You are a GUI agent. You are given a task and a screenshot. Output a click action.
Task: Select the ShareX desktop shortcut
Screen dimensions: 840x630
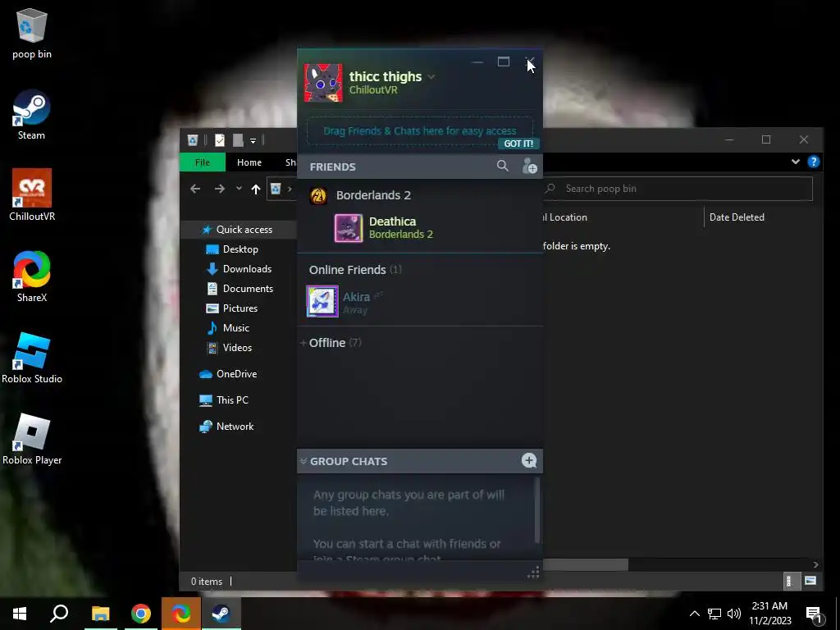coord(32,277)
